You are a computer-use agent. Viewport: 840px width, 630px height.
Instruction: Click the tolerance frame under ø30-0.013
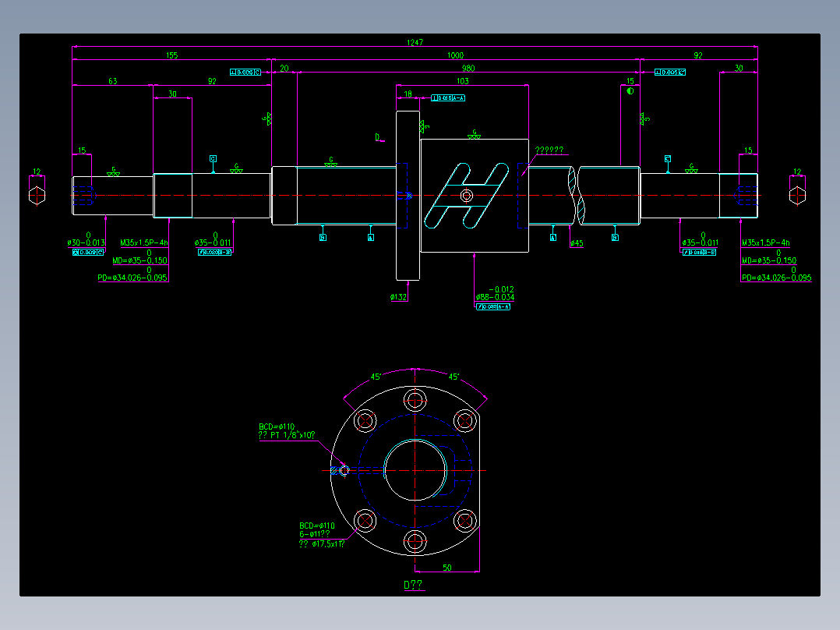tap(88, 252)
